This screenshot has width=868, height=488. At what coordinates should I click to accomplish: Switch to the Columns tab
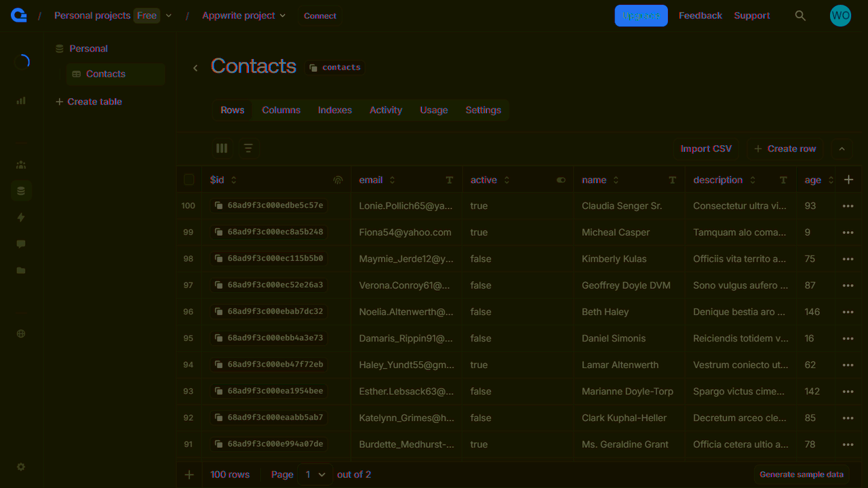tap(281, 110)
